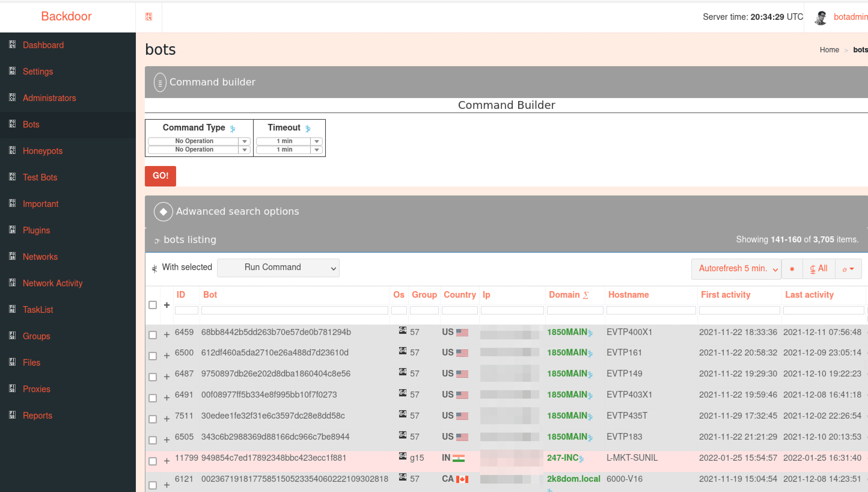Open the 2k8dom.local domain link
Viewport: 868px width, 492px height.
pyautogui.click(x=573, y=479)
